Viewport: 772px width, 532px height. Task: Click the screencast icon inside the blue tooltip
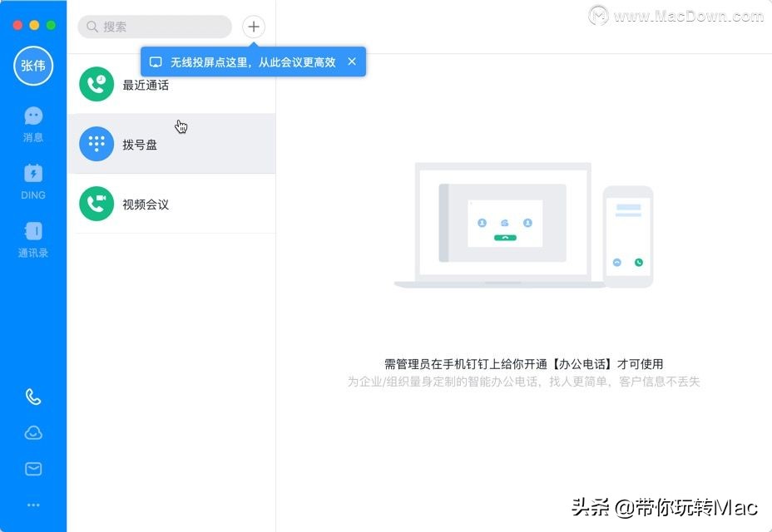pos(156,61)
